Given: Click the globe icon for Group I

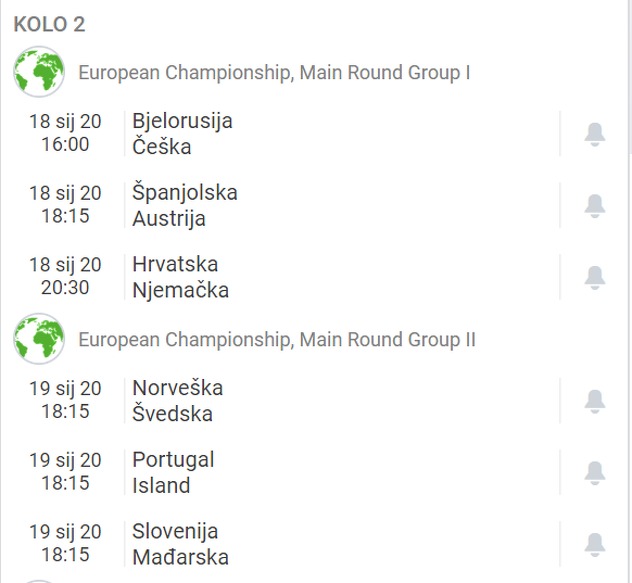Looking at the screenshot, I should [39, 72].
